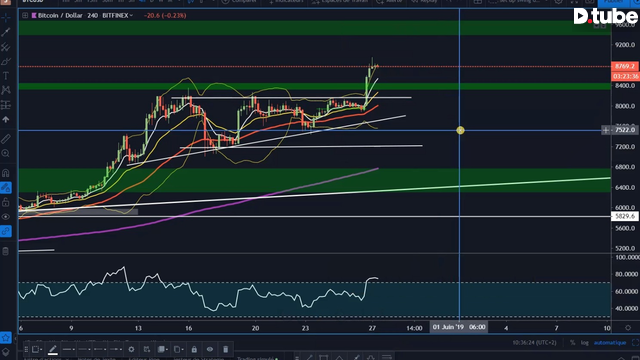Toggle magnet mode in left toolbar
Screen dimensions: 640x360
pos(6,173)
